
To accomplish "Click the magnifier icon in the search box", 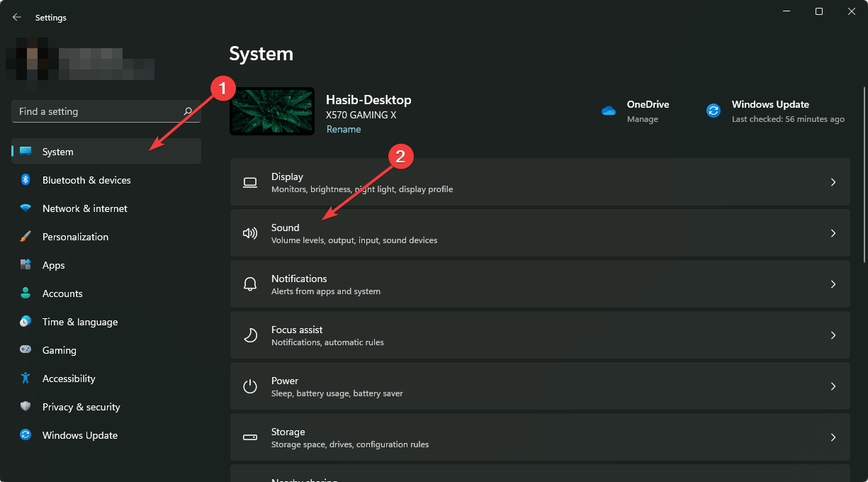I will pos(188,111).
